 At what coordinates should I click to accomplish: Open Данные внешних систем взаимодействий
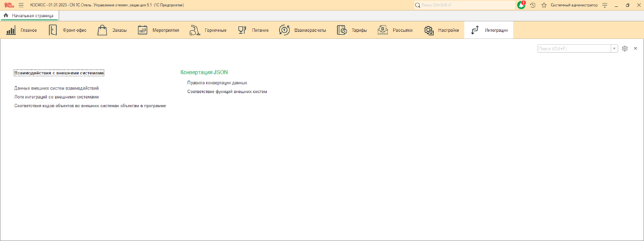56,88
